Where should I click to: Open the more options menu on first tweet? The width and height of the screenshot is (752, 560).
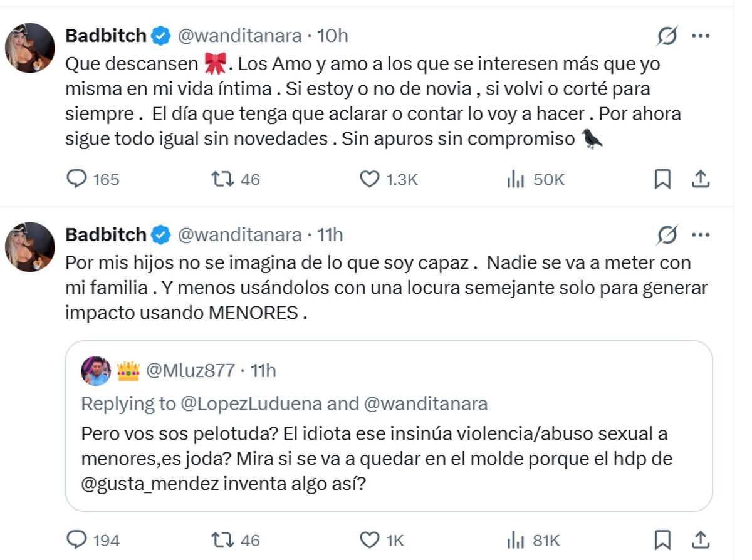click(x=700, y=36)
